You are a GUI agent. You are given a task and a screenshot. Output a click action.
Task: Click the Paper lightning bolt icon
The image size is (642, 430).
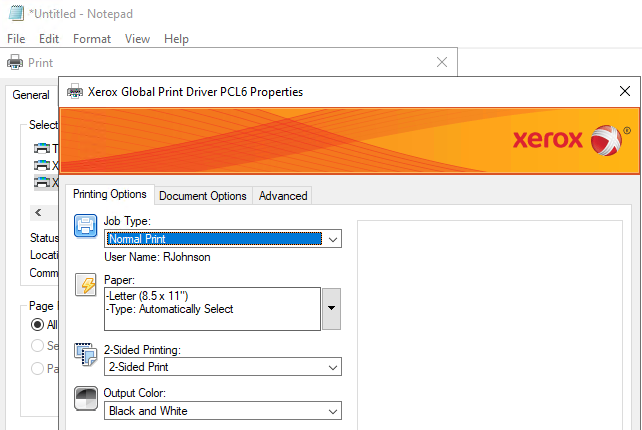86,285
